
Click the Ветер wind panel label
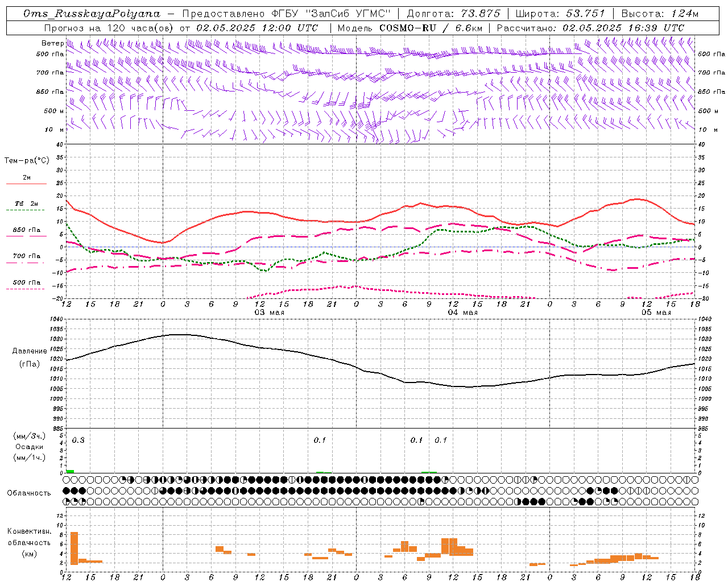click(x=52, y=43)
